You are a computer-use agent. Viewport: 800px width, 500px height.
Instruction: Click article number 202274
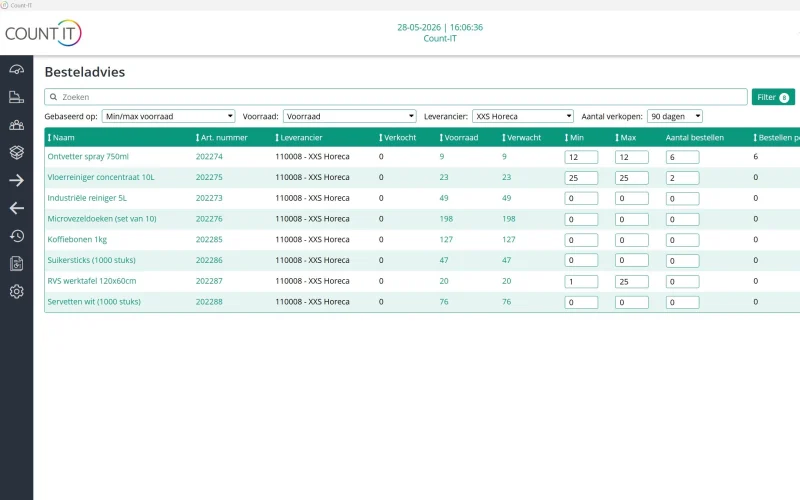[209, 157]
